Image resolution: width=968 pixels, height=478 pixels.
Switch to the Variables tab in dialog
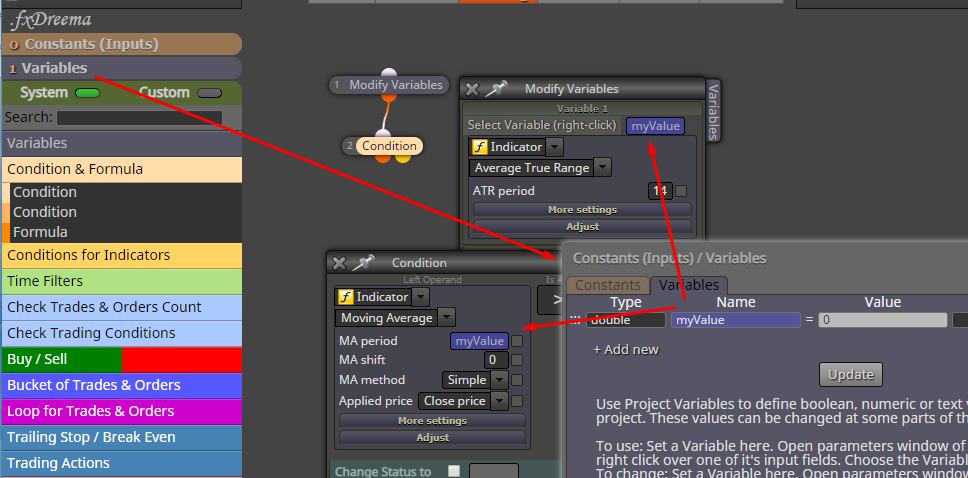[689, 285]
